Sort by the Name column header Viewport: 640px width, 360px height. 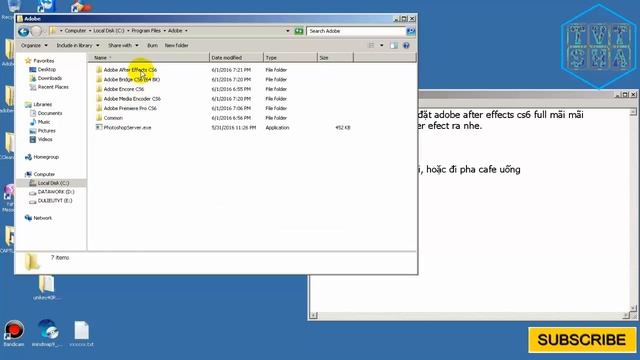point(149,58)
